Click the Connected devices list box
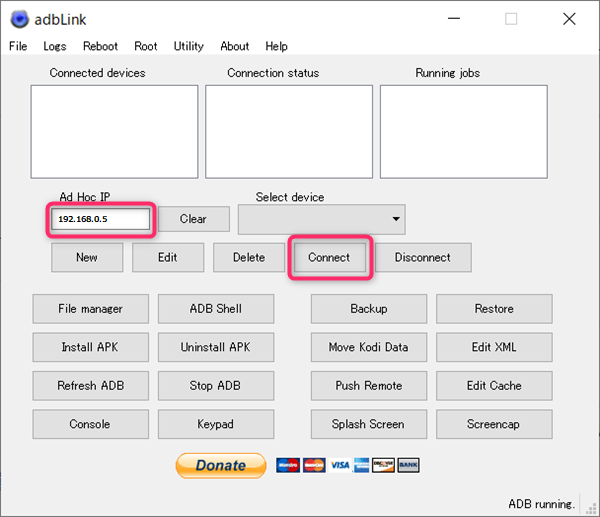The height and width of the screenshot is (517, 600). point(114,132)
